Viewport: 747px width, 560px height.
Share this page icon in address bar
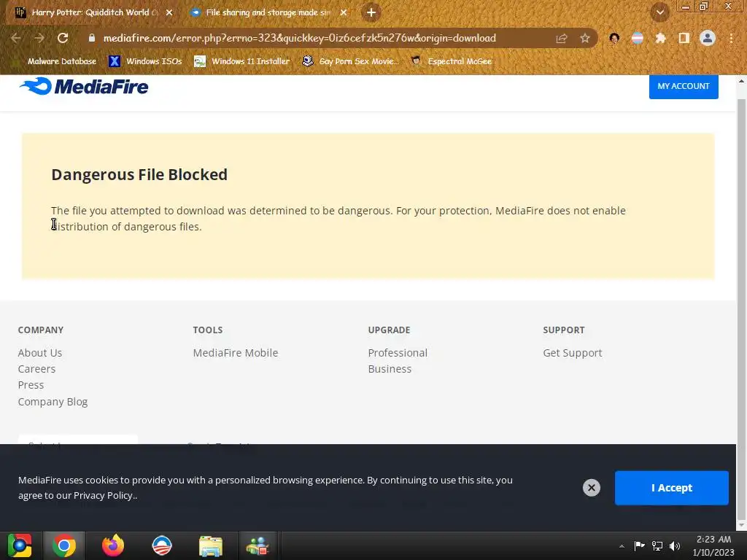(x=562, y=39)
